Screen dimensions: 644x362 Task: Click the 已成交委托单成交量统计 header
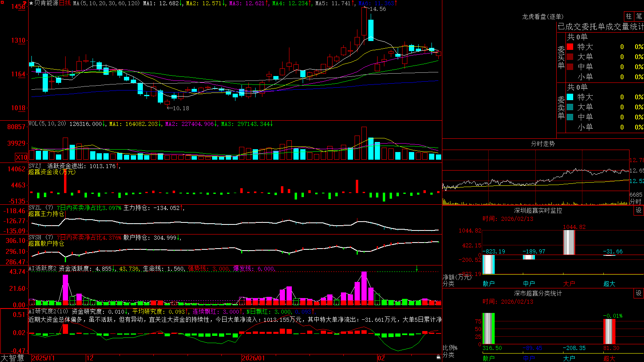click(x=601, y=27)
